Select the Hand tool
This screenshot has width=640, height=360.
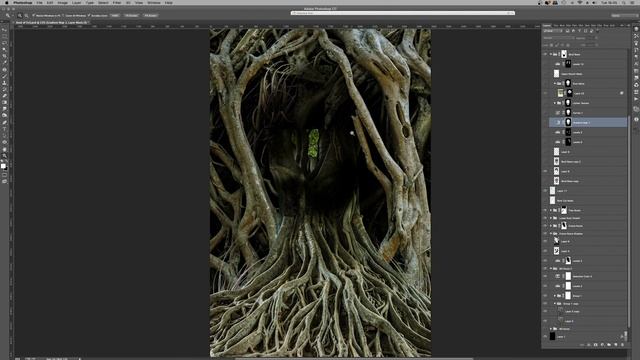tap(4, 149)
